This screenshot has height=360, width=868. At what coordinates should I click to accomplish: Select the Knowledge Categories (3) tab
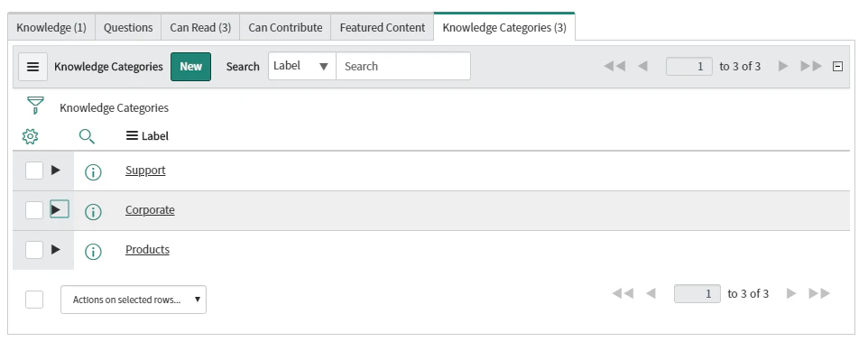tap(504, 27)
